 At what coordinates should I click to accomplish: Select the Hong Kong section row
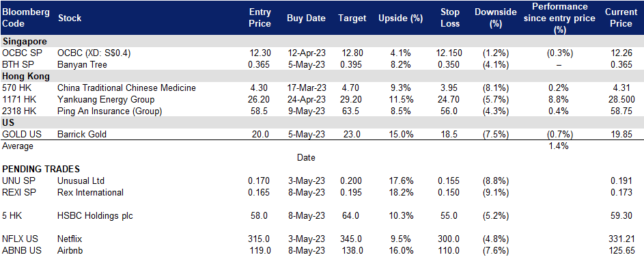pyautogui.click(x=322, y=76)
